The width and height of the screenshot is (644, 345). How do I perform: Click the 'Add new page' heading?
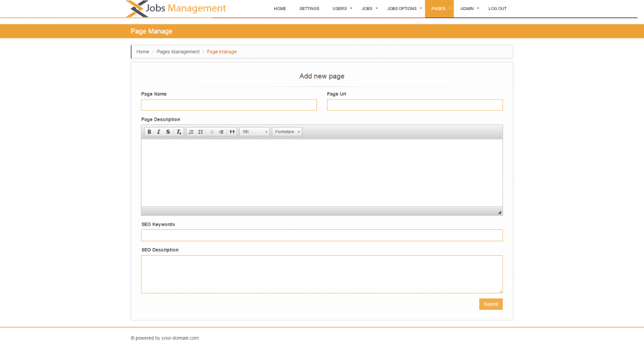point(321,76)
